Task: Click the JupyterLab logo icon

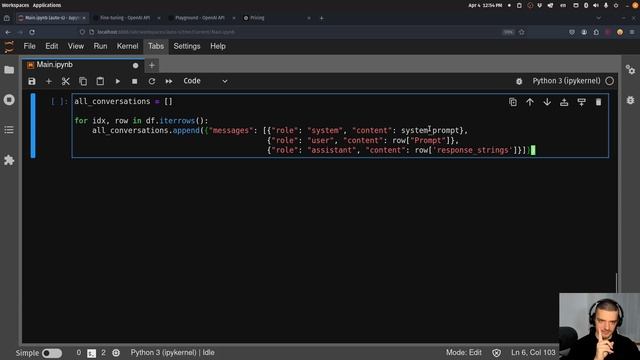Action: (x=9, y=47)
